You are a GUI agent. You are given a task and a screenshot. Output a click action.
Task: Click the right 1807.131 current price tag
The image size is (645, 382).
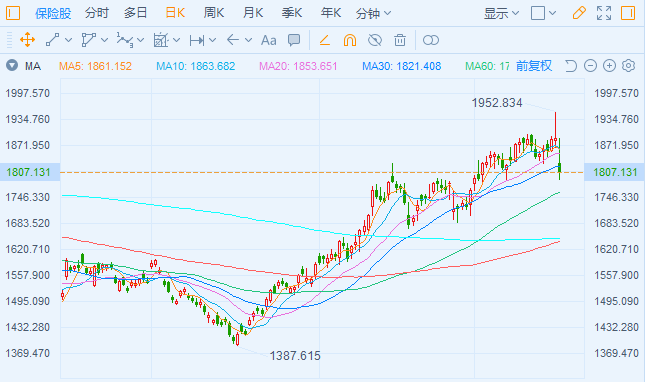pos(615,172)
